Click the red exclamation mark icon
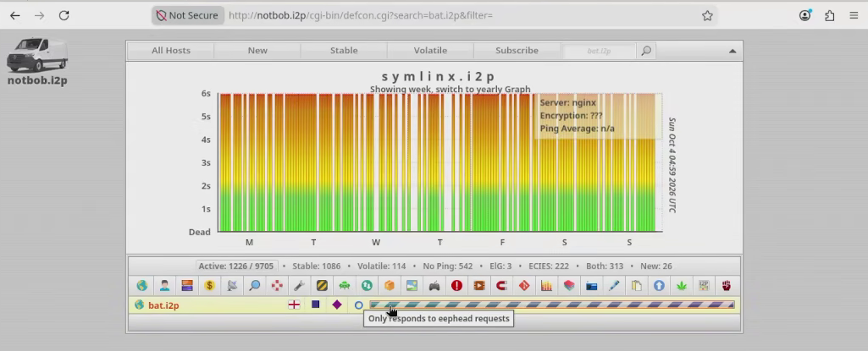Viewport: 868px width, 351px height. click(456, 286)
